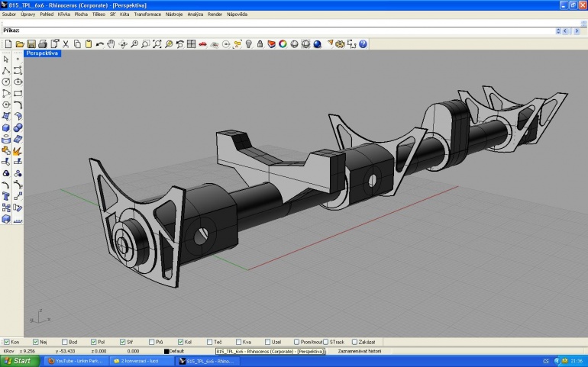Click Zaznamenávat historii in the status bar
The width and height of the screenshot is (588, 367).
[x=359, y=351]
